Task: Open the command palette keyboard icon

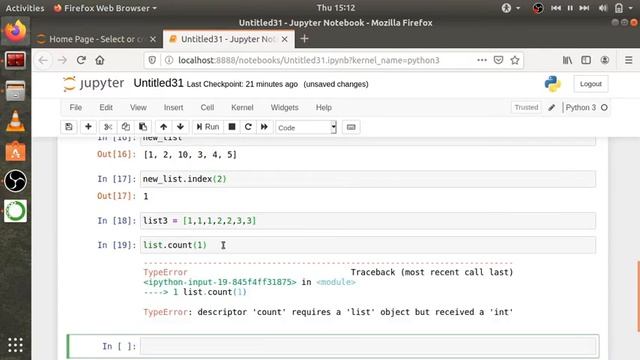Action: (351, 127)
